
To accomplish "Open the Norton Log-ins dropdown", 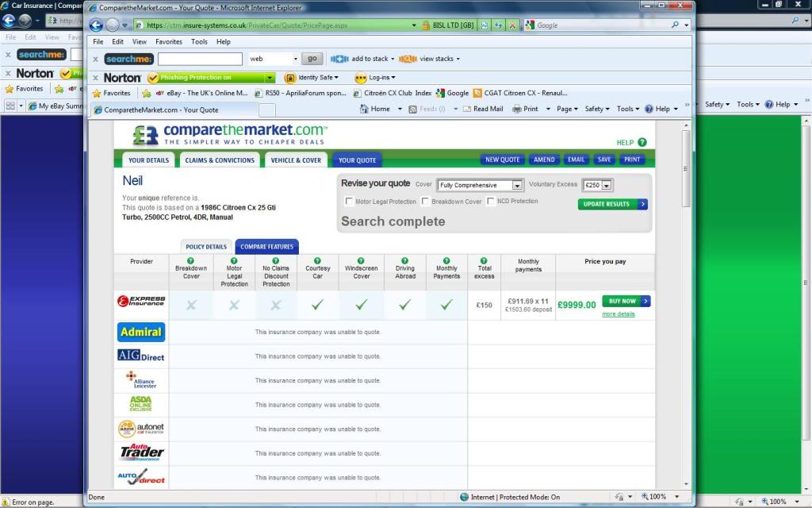I will [x=375, y=78].
